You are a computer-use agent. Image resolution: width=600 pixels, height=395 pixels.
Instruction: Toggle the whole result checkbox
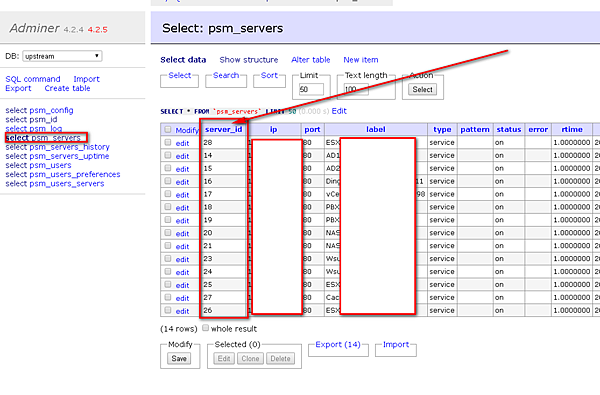(x=205, y=328)
